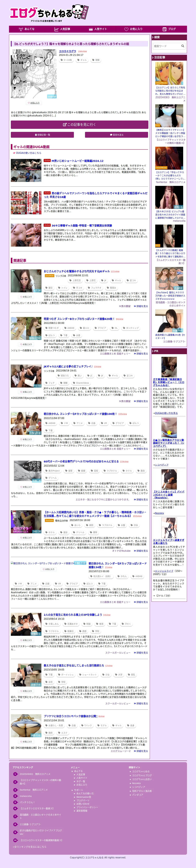Toggle お気に入り for the 2022/08/11 article
Screen dimensions: 196x868
point(26,344)
